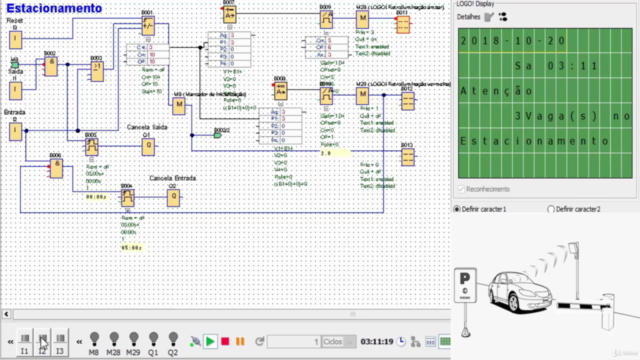
Task: Stop the simulation with the red square
Action: point(225,341)
